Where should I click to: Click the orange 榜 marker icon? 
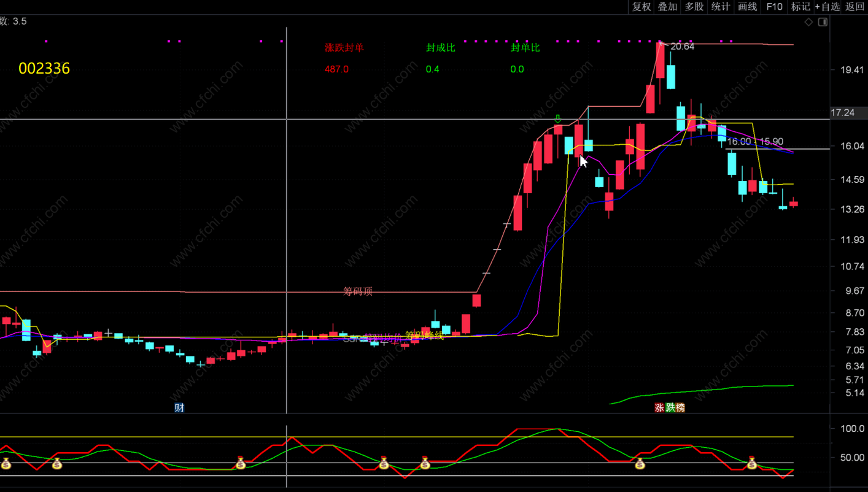click(680, 407)
